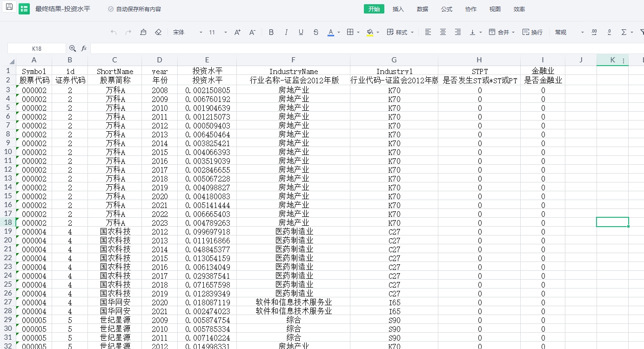The width and height of the screenshot is (644, 349).
Task: Open the 宋体 font family dropdown
Action: [188, 32]
